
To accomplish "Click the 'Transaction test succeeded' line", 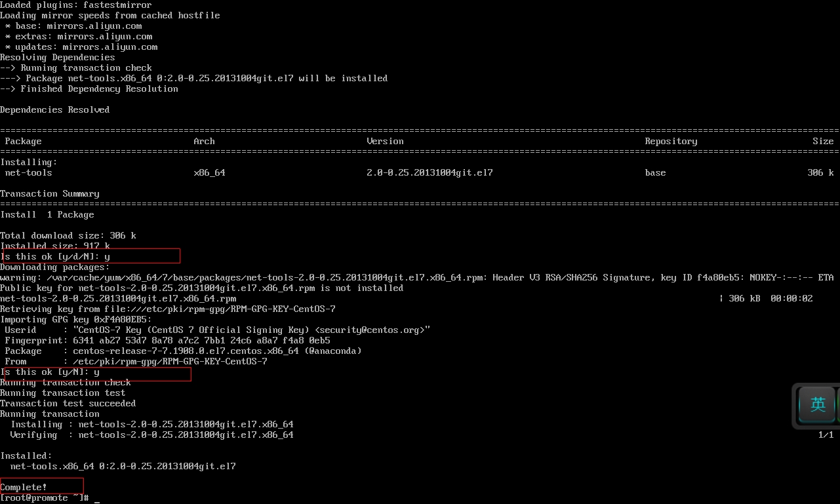I will pyautogui.click(x=68, y=403).
